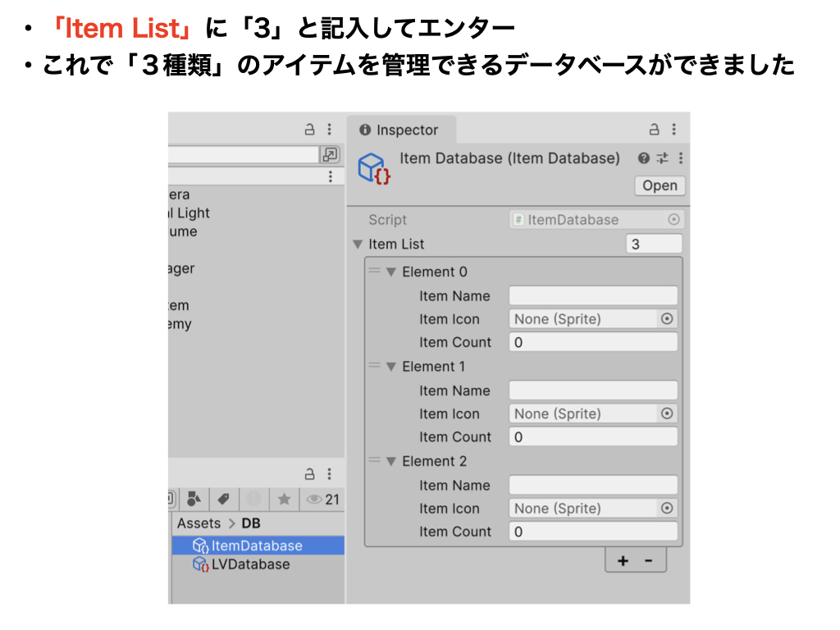
Task: Click the Script property label
Action: [387, 220]
